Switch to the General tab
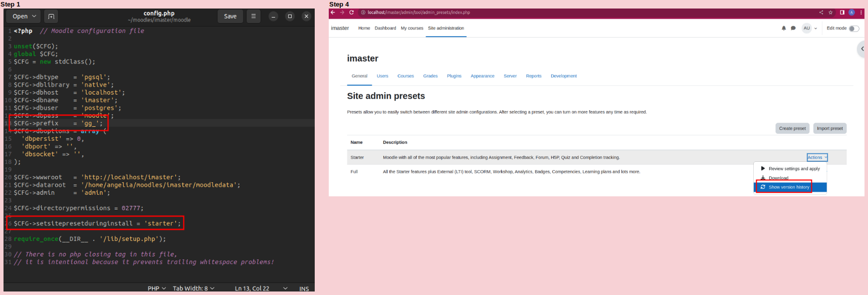 [359, 76]
